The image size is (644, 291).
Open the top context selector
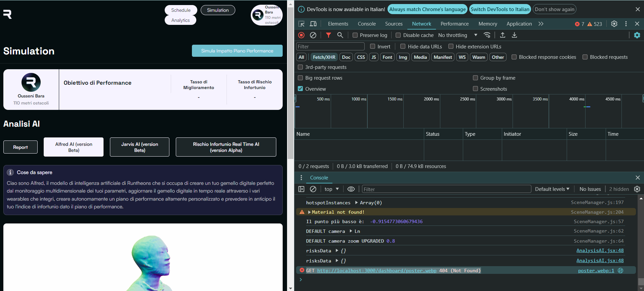point(331,189)
